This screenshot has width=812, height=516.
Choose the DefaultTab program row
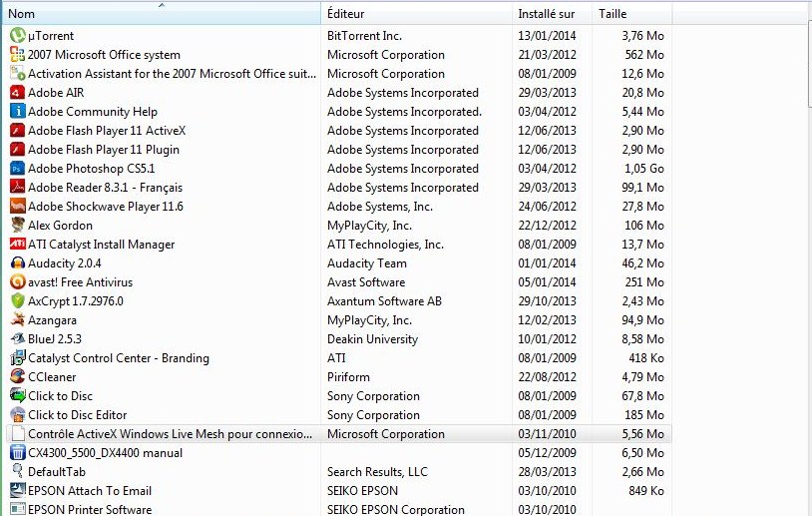tap(339, 471)
